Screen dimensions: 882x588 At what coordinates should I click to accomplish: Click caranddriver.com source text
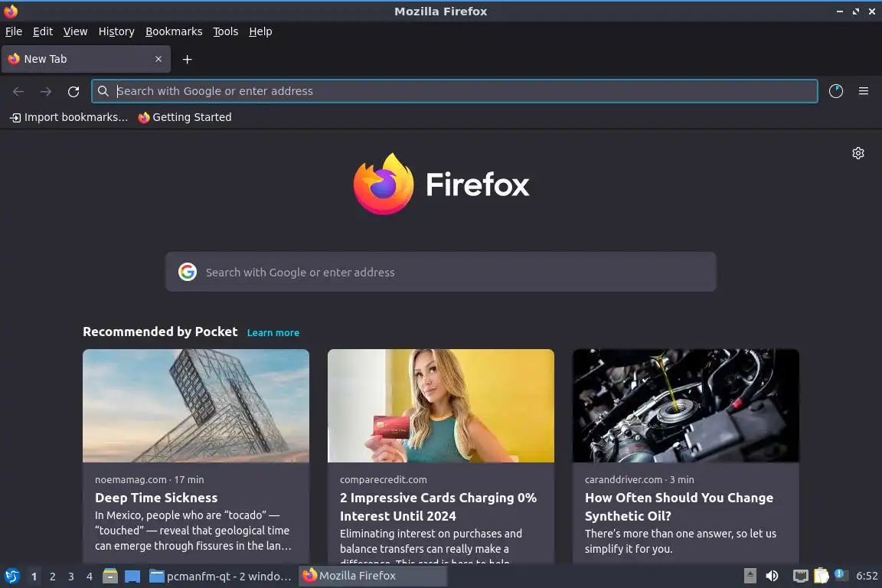[623, 479]
